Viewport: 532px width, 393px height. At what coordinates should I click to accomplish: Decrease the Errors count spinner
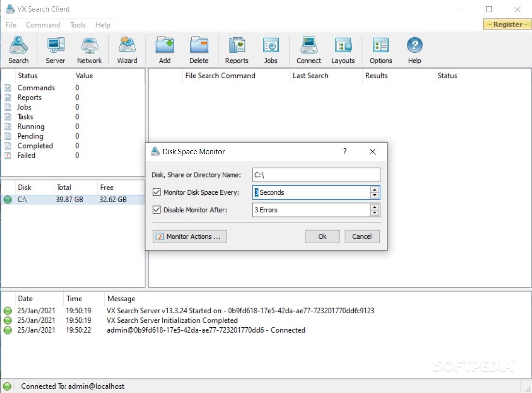click(x=374, y=213)
